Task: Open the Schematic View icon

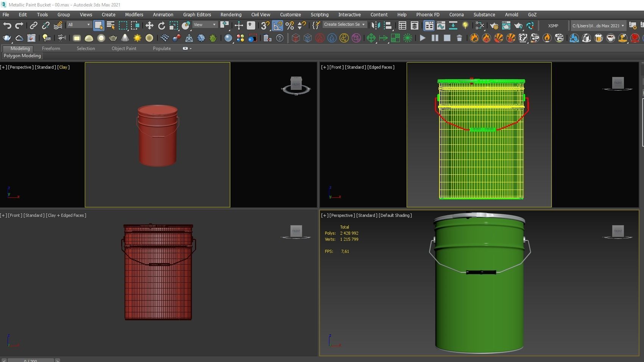Action: click(453, 25)
